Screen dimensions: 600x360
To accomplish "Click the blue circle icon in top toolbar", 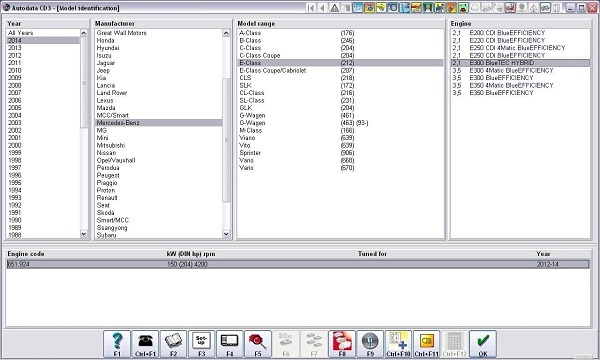I will click(393, 8).
